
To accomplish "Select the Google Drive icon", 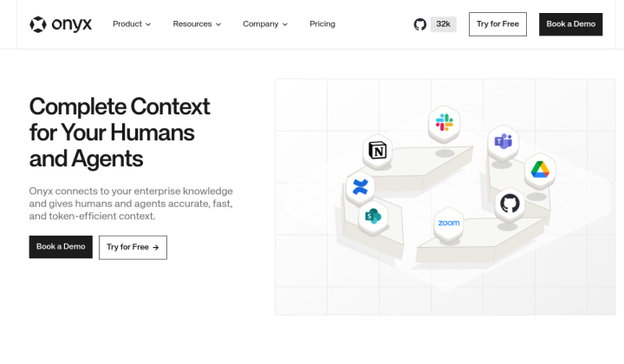I will point(540,170).
